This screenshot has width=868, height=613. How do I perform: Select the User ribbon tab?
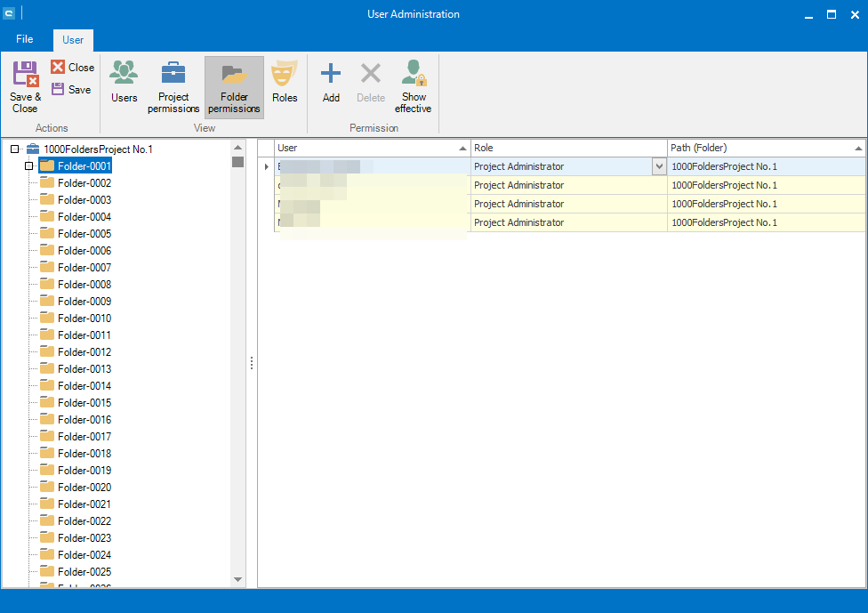pos(73,40)
